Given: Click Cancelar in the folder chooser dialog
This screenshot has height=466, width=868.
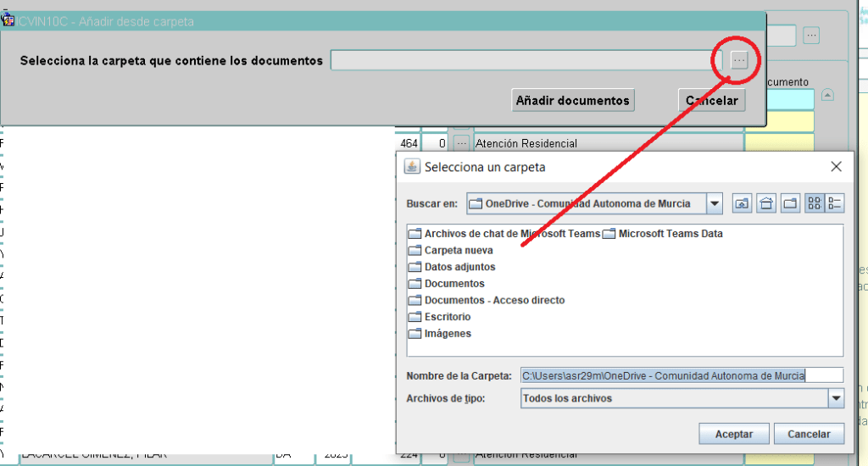Looking at the screenshot, I should [x=808, y=434].
